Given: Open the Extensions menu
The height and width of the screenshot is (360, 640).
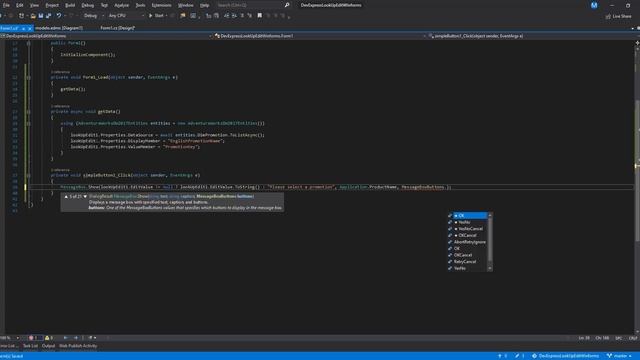Looking at the screenshot, I should click(x=161, y=5).
